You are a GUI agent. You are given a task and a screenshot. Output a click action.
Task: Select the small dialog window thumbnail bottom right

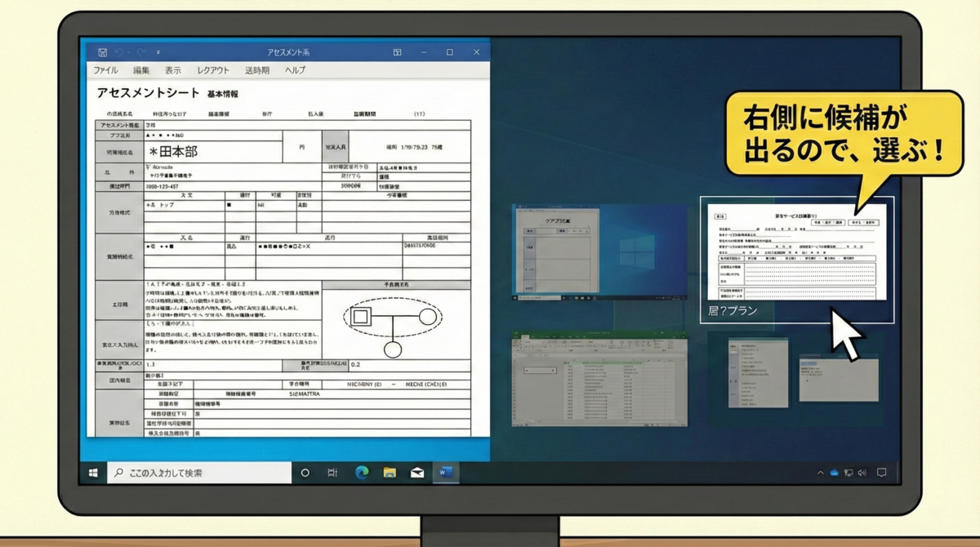[840, 378]
